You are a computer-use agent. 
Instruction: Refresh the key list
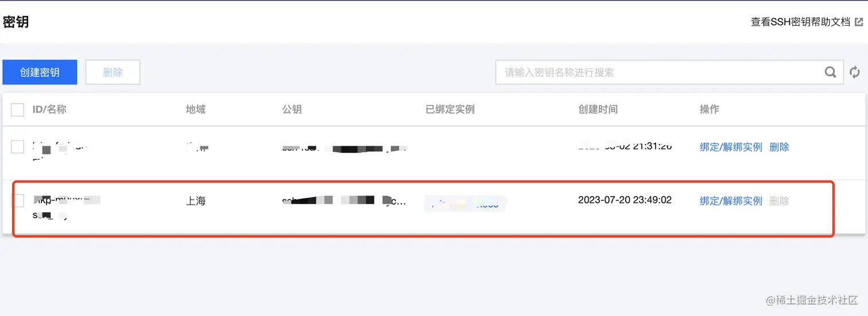pyautogui.click(x=855, y=72)
